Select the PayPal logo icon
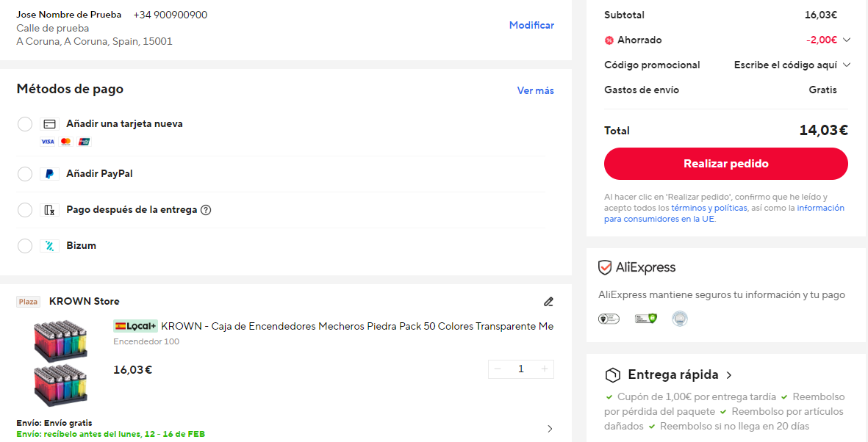Image resolution: width=868 pixels, height=442 pixels. pyautogui.click(x=49, y=174)
